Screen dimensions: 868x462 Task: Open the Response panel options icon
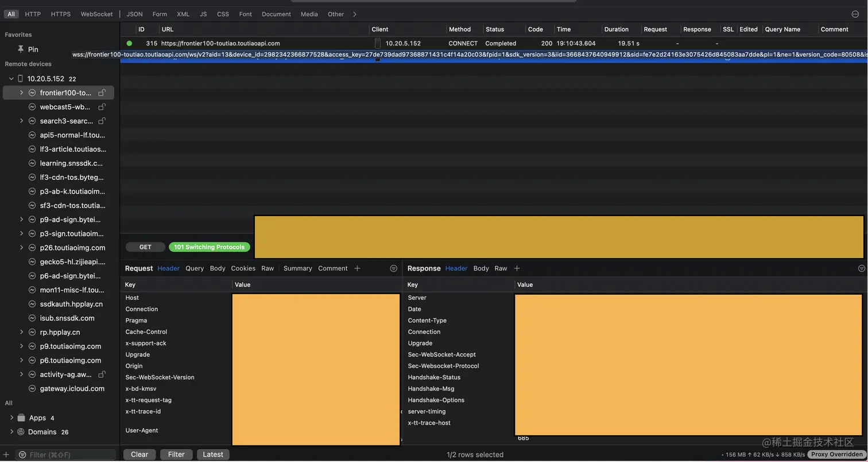pos(861,268)
